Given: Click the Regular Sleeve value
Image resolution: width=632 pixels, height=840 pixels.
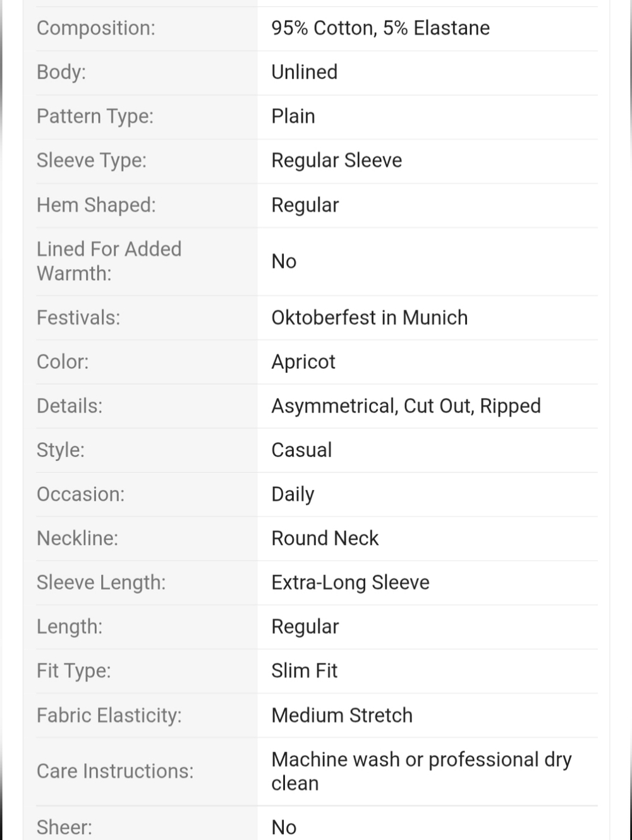Looking at the screenshot, I should click(337, 160).
